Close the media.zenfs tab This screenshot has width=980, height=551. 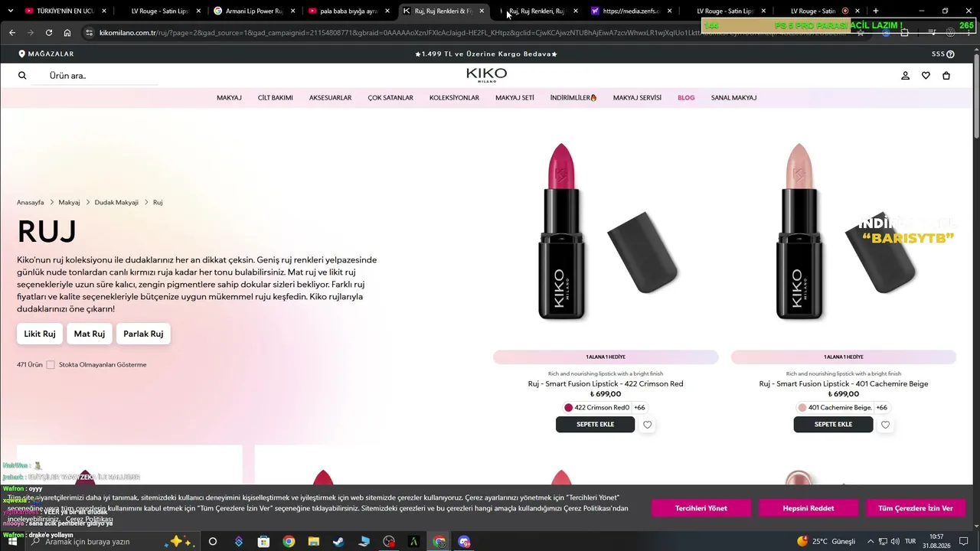pos(670,11)
